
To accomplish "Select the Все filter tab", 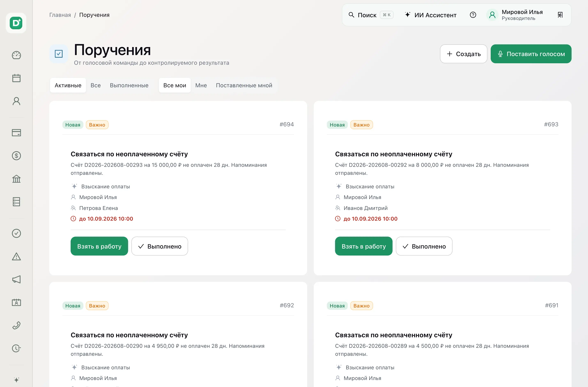I will coord(96,85).
